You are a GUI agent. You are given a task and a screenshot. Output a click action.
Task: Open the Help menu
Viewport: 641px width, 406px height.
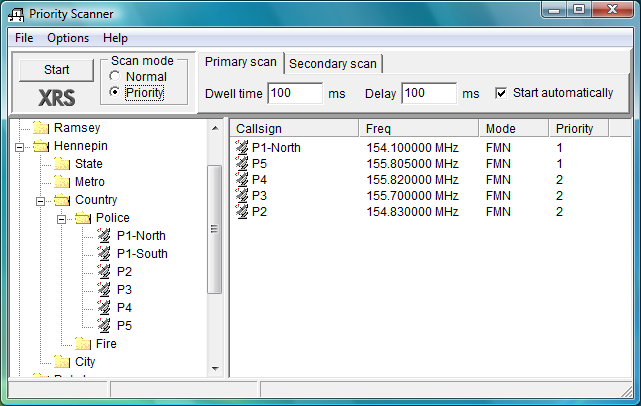click(115, 38)
